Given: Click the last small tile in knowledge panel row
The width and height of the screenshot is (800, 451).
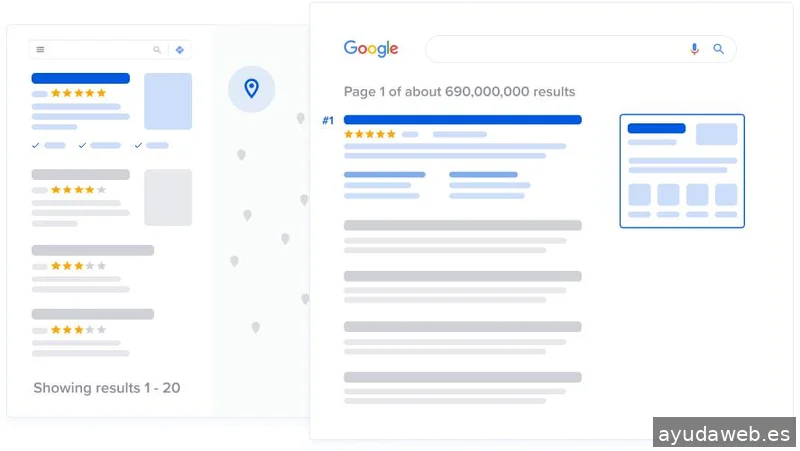Looking at the screenshot, I should tap(726, 194).
